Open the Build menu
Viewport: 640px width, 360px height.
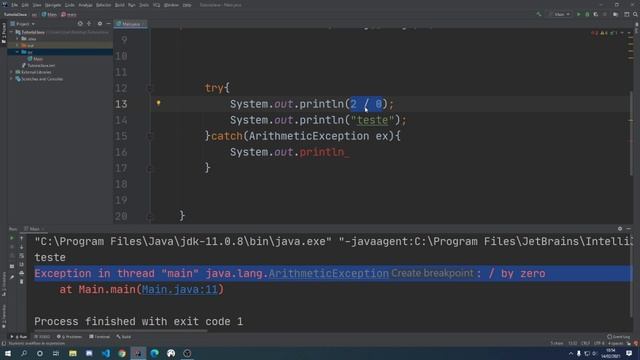pyautogui.click(x=120, y=5)
